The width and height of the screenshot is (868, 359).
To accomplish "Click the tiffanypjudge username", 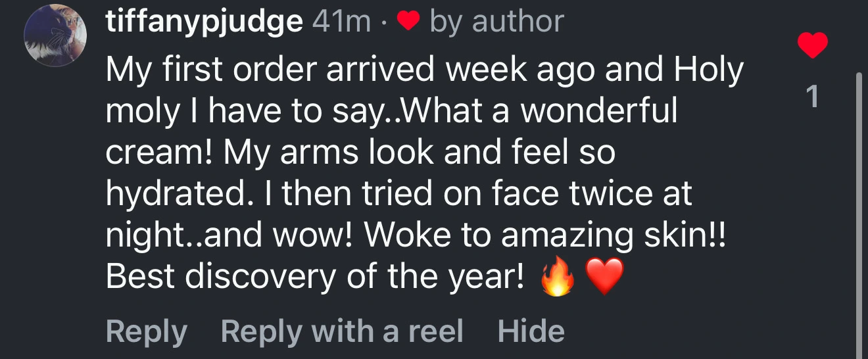I will [204, 23].
